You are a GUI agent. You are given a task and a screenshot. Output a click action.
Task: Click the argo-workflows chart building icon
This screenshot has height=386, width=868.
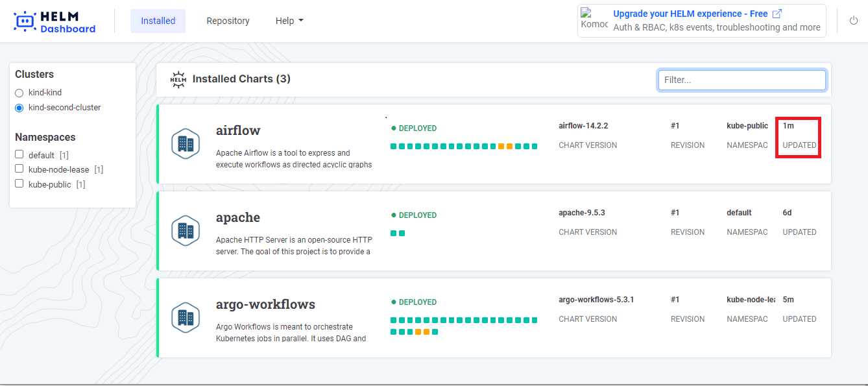(186, 318)
